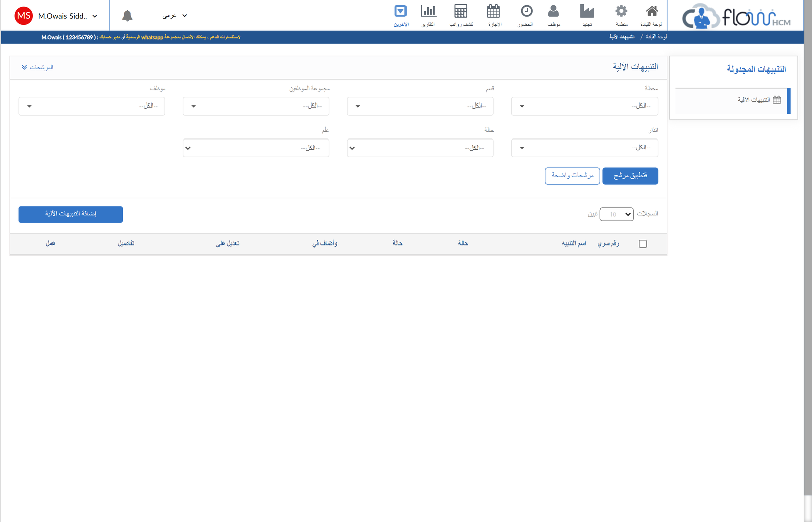The image size is (812, 522).
Task: Change the records-per-page dropdown showing 10
Action: (x=617, y=214)
